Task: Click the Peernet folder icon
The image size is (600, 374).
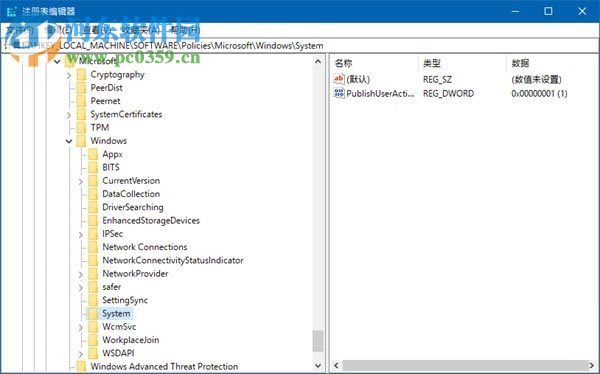Action: (x=81, y=101)
